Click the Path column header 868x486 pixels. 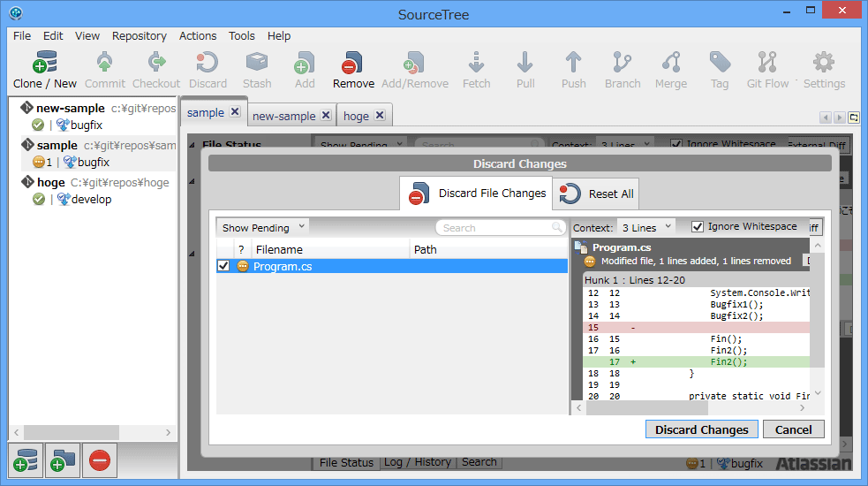488,249
